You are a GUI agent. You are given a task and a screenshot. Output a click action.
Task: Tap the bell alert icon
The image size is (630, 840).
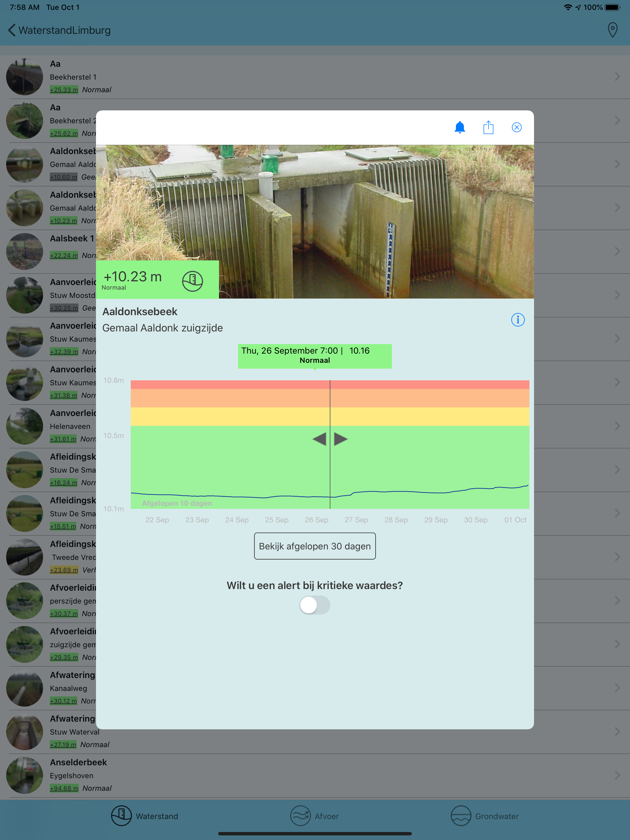click(x=460, y=127)
